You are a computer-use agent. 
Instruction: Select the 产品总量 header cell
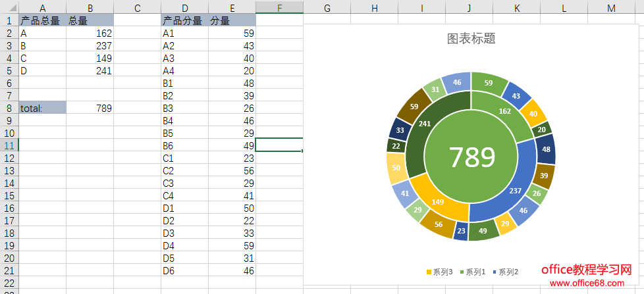(42, 20)
